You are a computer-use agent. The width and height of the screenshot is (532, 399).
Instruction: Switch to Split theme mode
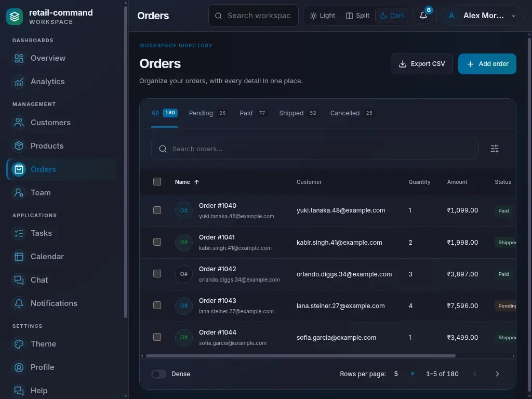click(x=357, y=16)
